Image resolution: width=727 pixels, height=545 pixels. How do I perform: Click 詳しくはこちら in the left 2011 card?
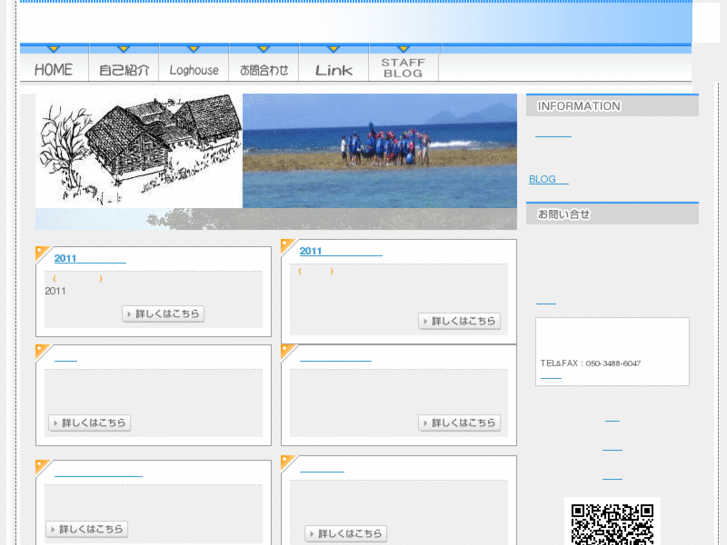163,314
